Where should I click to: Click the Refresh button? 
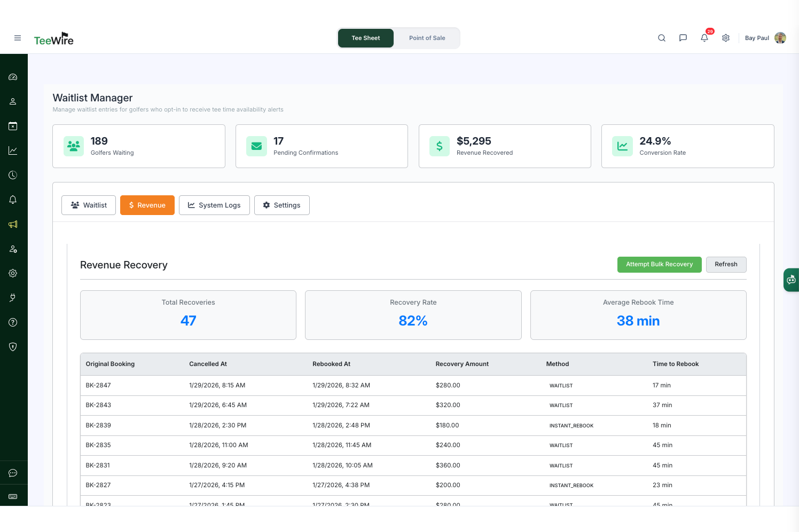[x=726, y=265]
